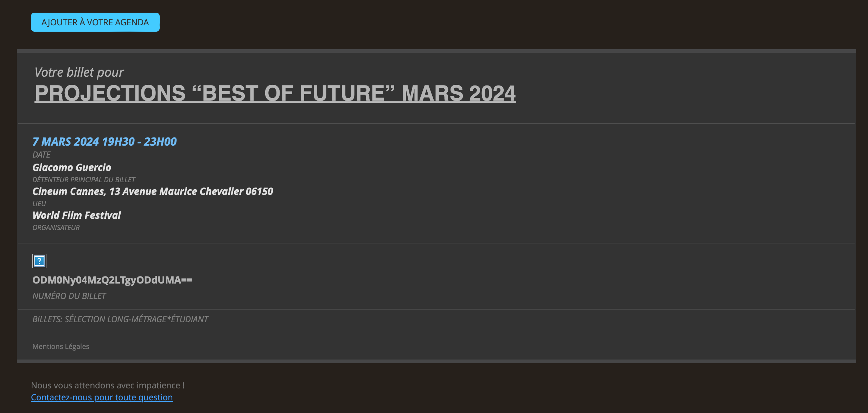Screen dimensions: 868x413
Task: Click the Votre billet pour heading
Action: pyautogui.click(x=79, y=72)
